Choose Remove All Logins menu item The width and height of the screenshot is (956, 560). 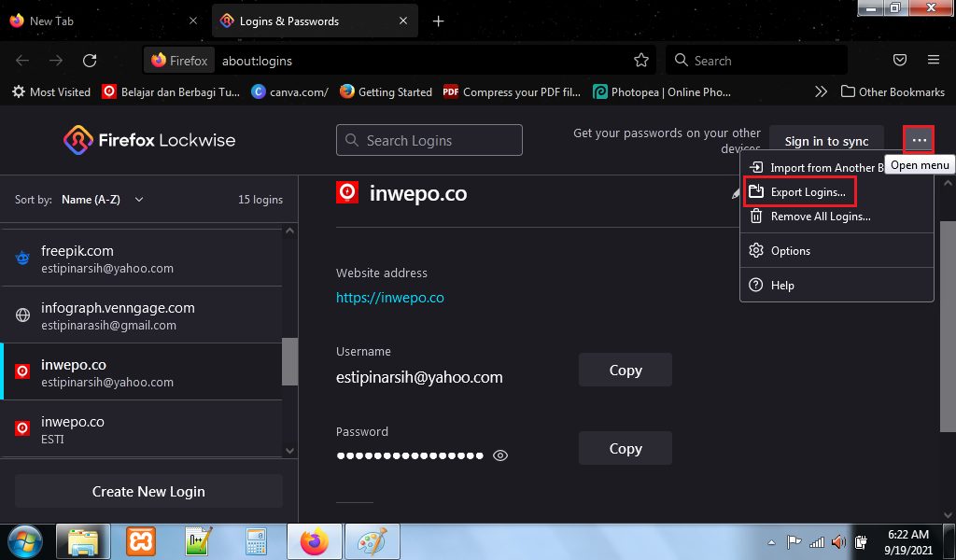(x=820, y=217)
